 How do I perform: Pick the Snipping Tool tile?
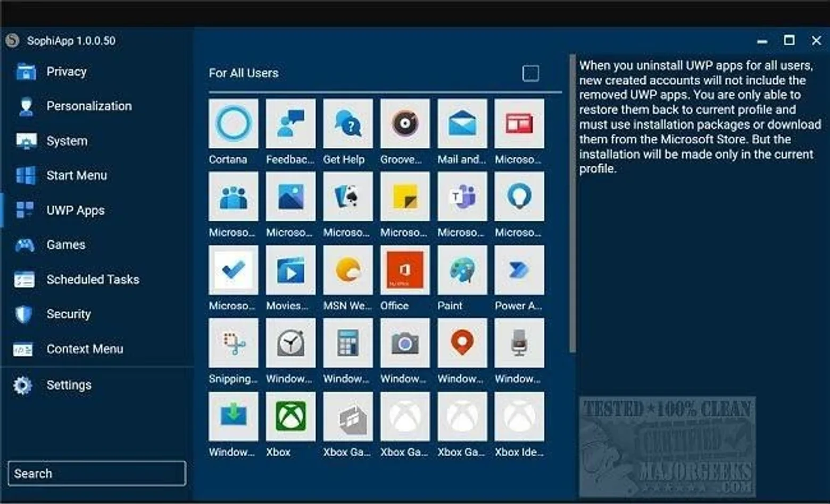pos(234,343)
